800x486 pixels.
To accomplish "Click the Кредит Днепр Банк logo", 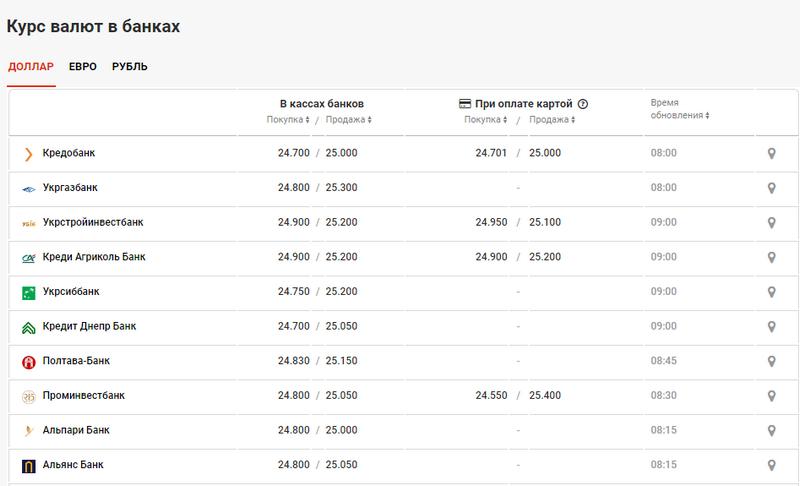I will pos(29,327).
